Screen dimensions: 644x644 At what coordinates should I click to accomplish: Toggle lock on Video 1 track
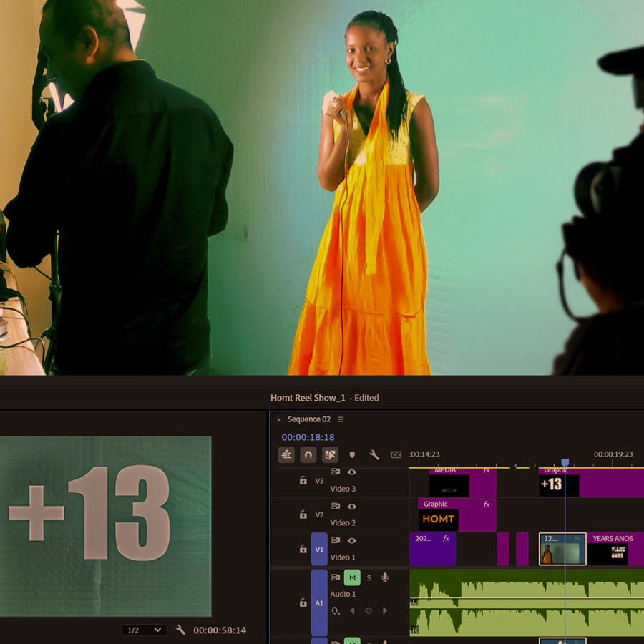pyautogui.click(x=303, y=549)
